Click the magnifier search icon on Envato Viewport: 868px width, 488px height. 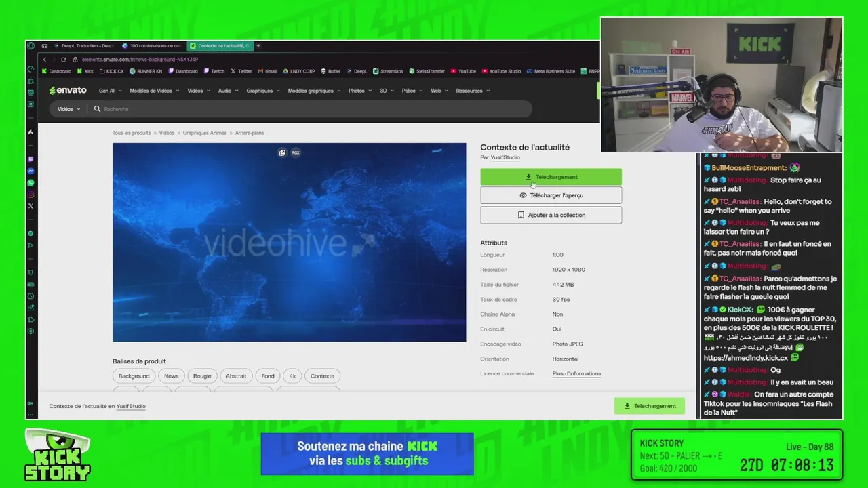[x=97, y=109]
